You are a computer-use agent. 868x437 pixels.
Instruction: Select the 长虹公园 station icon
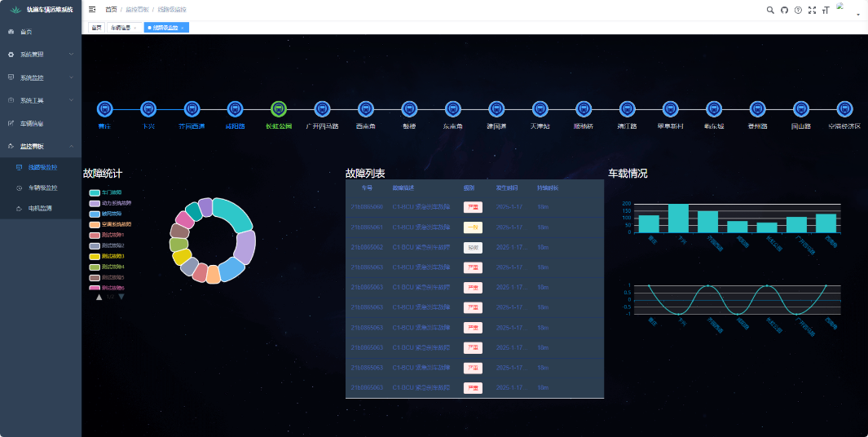pos(278,109)
